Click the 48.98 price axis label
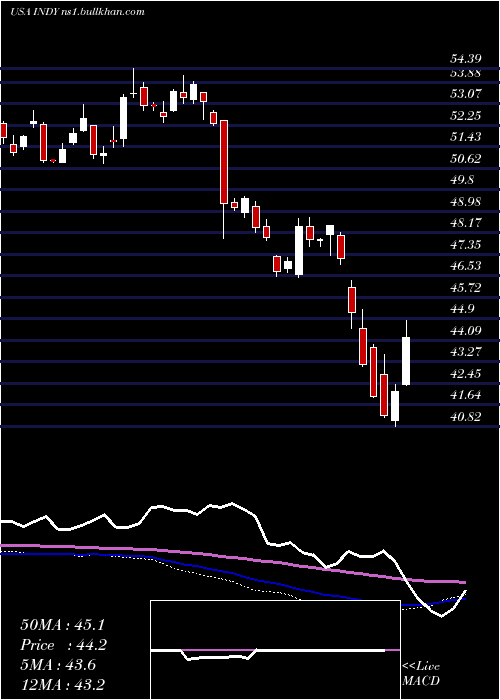The image size is (500, 700). tap(465, 201)
